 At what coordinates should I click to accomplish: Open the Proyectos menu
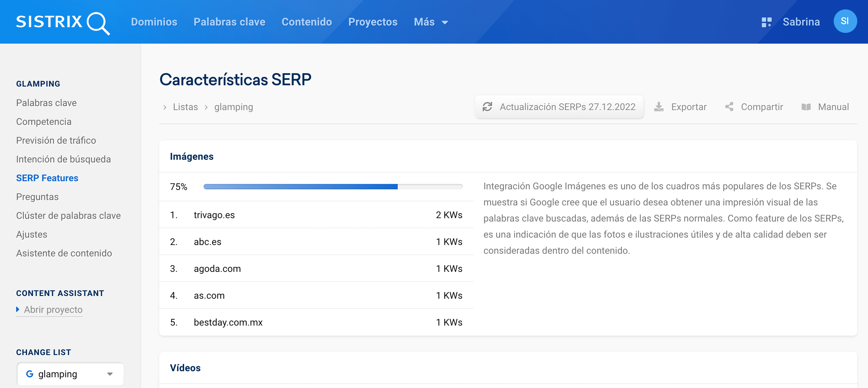(x=373, y=22)
